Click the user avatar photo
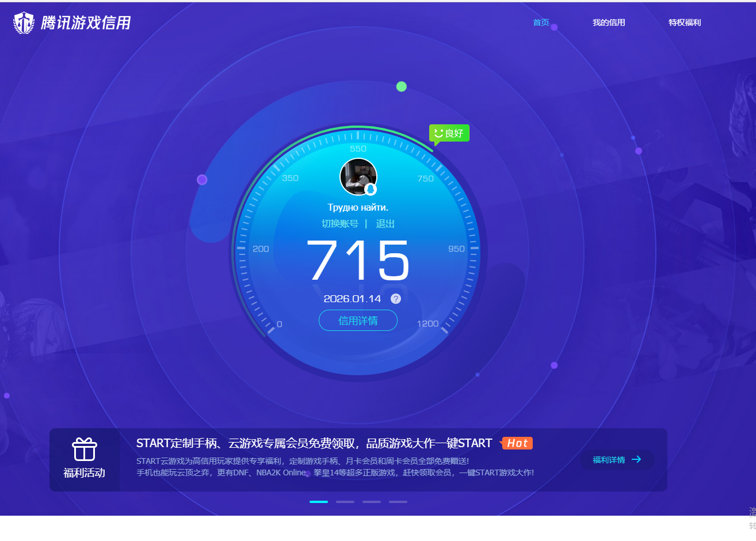This screenshot has height=541, width=756. pyautogui.click(x=358, y=176)
